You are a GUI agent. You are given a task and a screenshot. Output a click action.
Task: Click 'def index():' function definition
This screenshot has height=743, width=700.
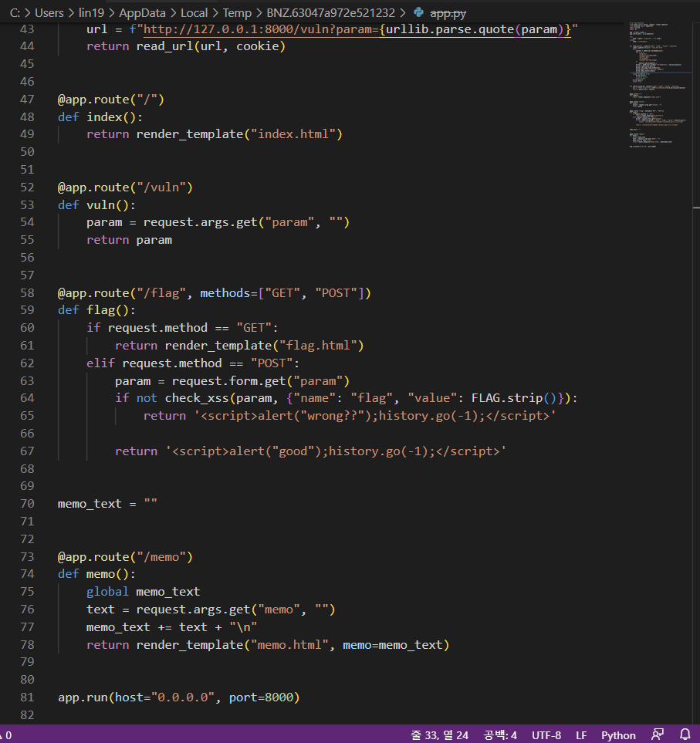coord(100,117)
